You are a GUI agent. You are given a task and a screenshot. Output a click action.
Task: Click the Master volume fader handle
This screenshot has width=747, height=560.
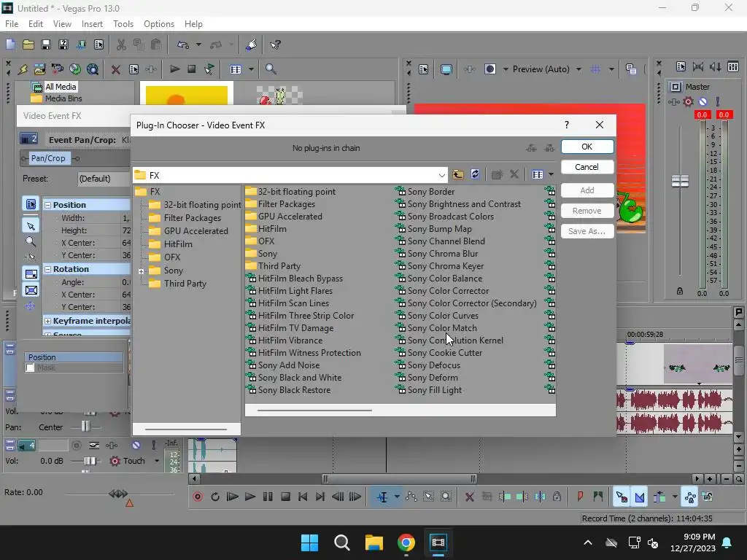click(680, 181)
